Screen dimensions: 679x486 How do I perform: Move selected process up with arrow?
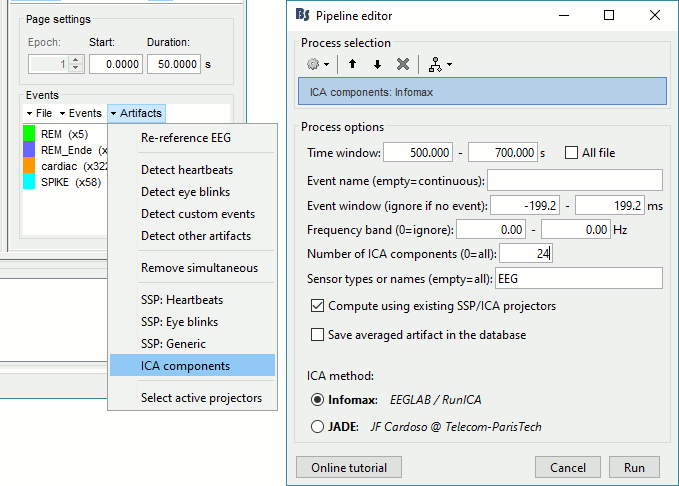(352, 64)
